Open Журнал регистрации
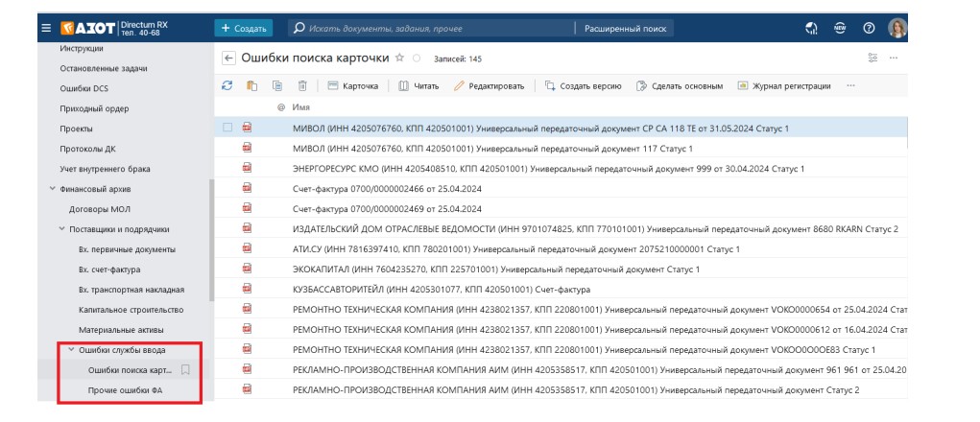This screenshot has width=980, height=422. [784, 86]
